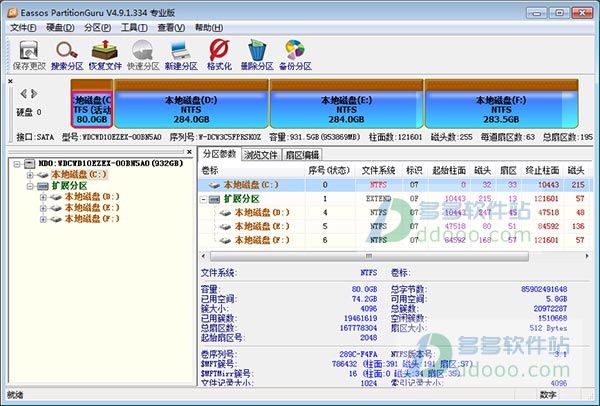Expand 本地磁盘 (E:) in the tree
600x406 pixels.
pos(43,209)
